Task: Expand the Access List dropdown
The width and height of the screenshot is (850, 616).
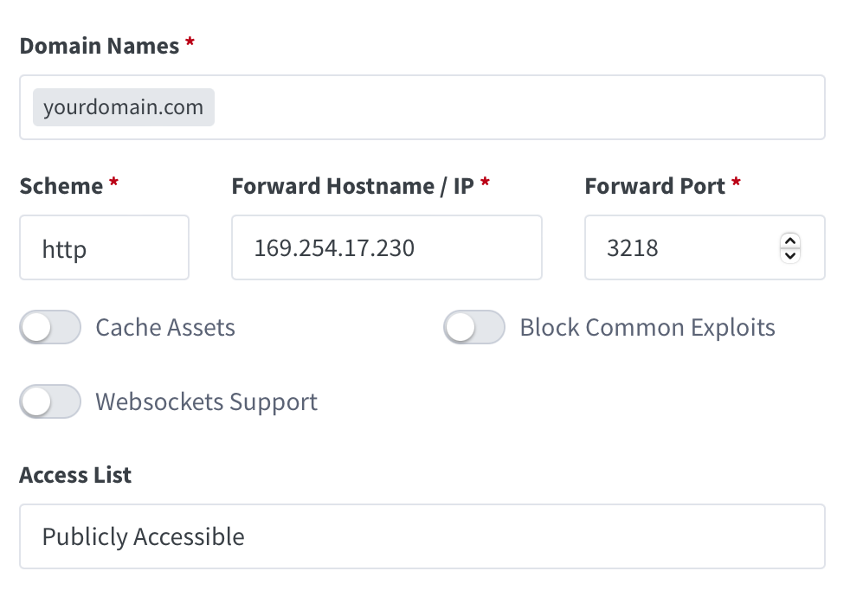Action: coord(422,536)
